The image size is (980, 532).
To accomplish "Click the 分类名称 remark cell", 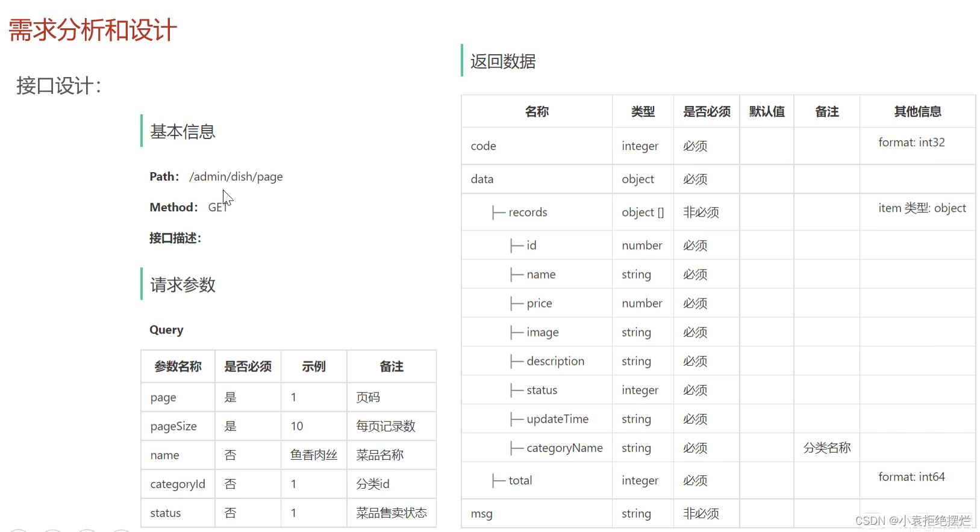I will (827, 447).
